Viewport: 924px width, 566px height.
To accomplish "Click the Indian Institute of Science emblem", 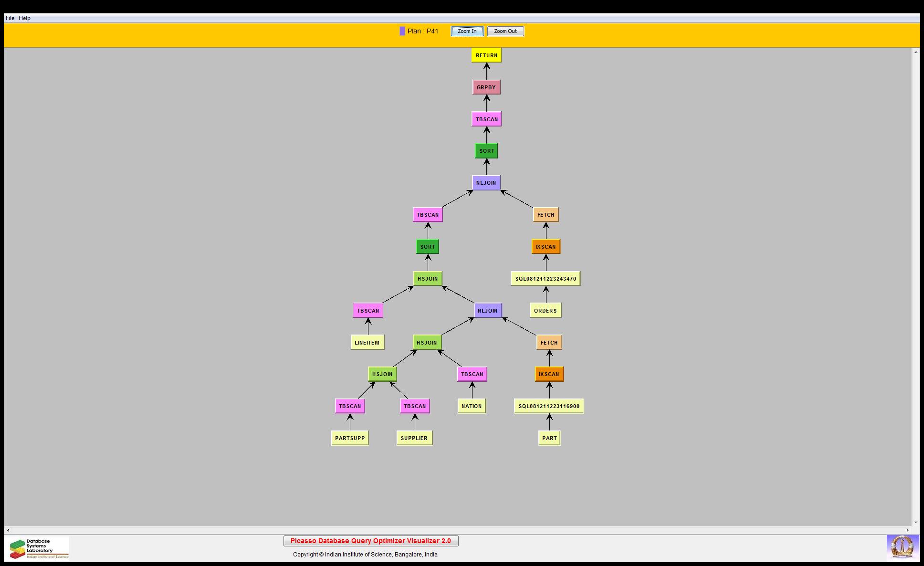I will (x=902, y=547).
